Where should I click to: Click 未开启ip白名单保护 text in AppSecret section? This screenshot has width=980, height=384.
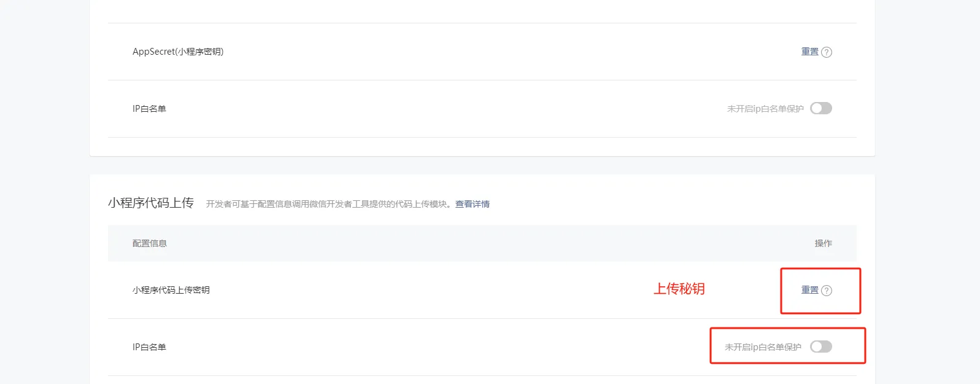765,109
